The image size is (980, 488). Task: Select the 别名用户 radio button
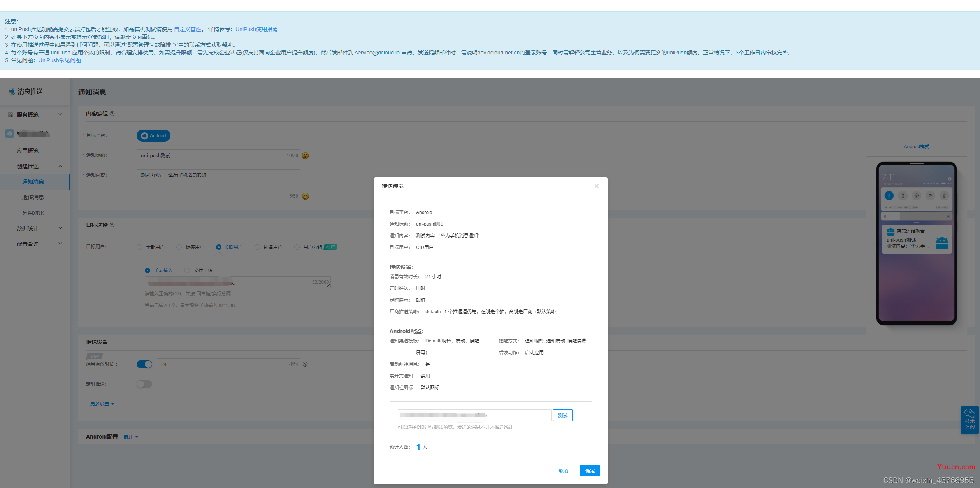click(257, 247)
